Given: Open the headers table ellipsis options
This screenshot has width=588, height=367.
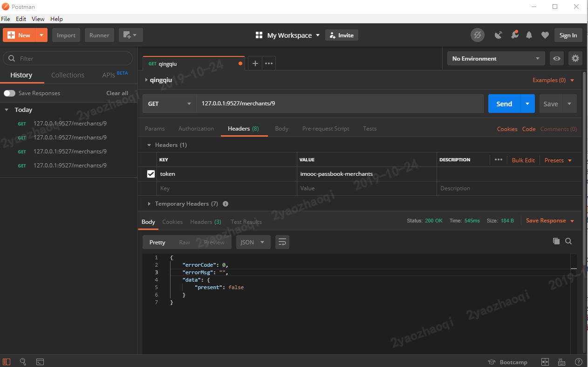Looking at the screenshot, I should click(499, 159).
